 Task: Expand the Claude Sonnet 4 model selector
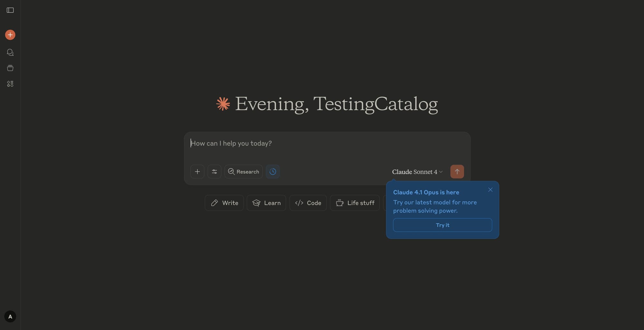(417, 172)
